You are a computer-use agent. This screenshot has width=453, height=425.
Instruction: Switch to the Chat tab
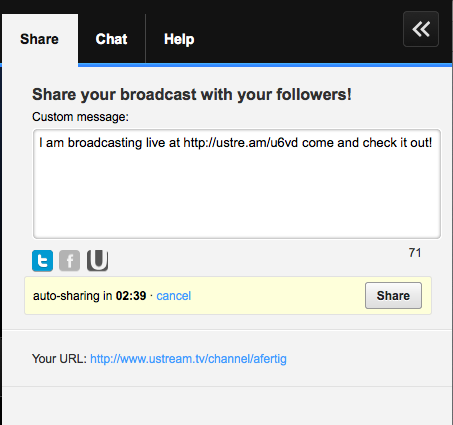[111, 39]
